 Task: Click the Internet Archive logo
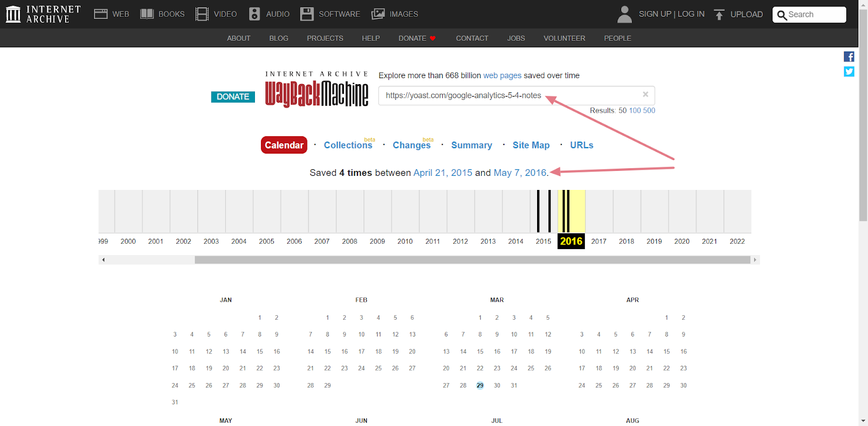[43, 14]
